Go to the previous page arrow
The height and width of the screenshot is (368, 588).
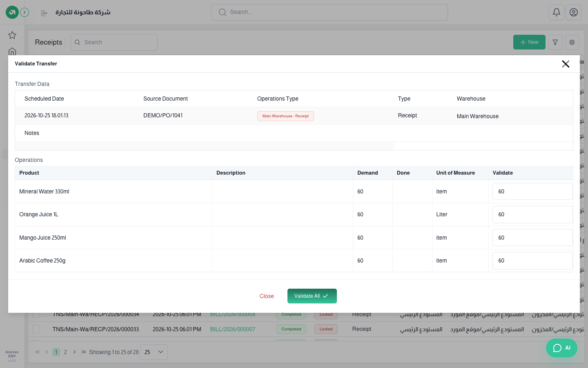[47, 352]
